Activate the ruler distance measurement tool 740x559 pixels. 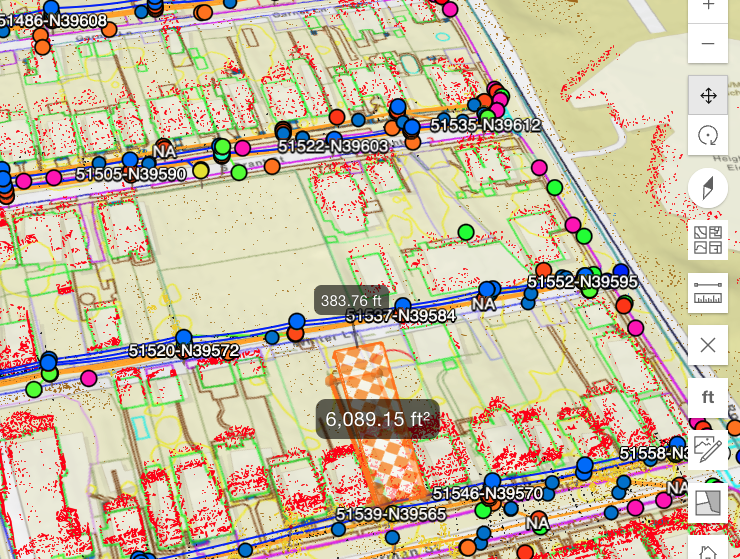click(x=707, y=293)
